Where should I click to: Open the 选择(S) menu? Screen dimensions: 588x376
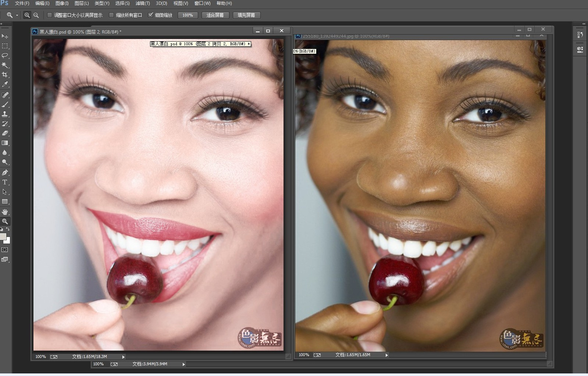pos(122,3)
